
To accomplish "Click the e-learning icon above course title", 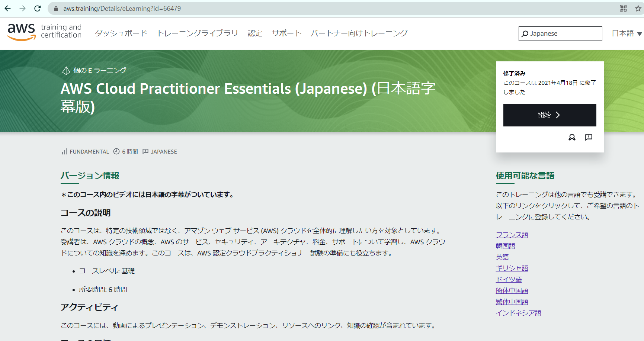I will [x=66, y=71].
